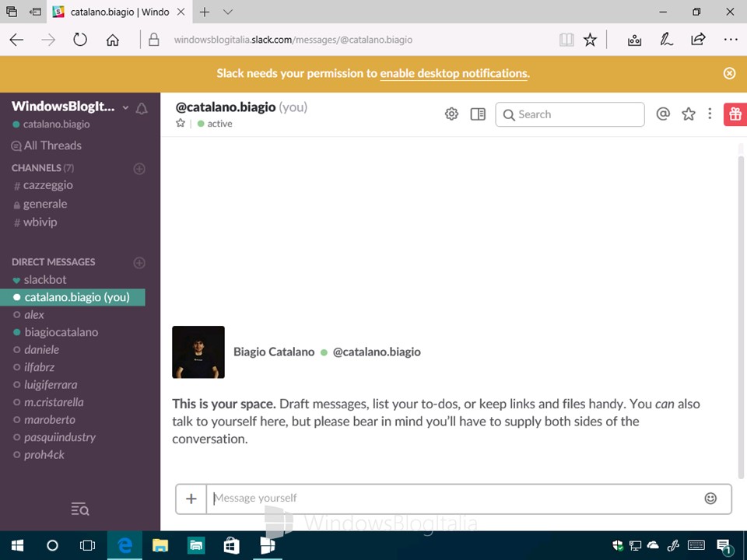747x560 pixels.
Task: Open more options vertical dots menu
Action: coord(710,114)
